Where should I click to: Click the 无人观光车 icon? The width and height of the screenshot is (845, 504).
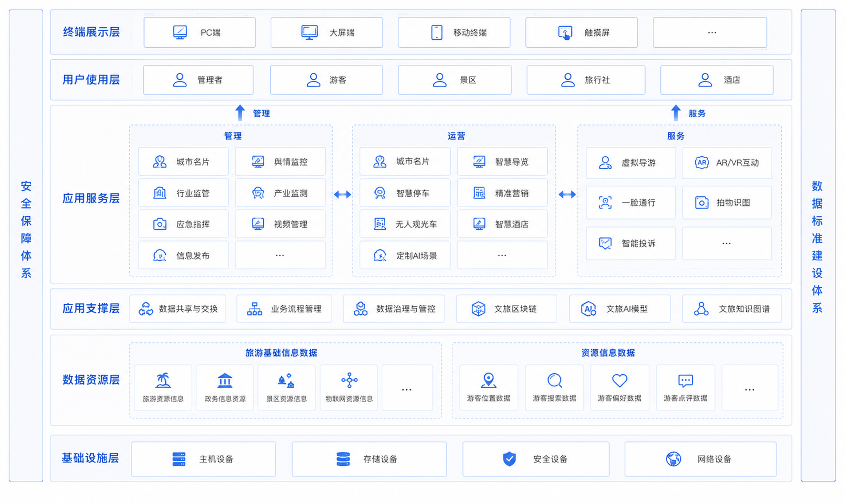coord(380,224)
